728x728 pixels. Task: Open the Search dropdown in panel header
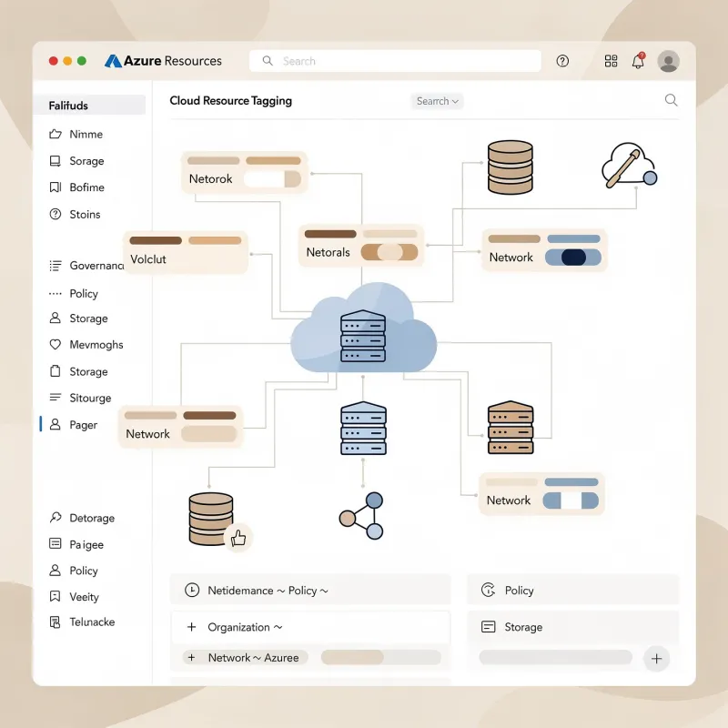pyautogui.click(x=437, y=101)
